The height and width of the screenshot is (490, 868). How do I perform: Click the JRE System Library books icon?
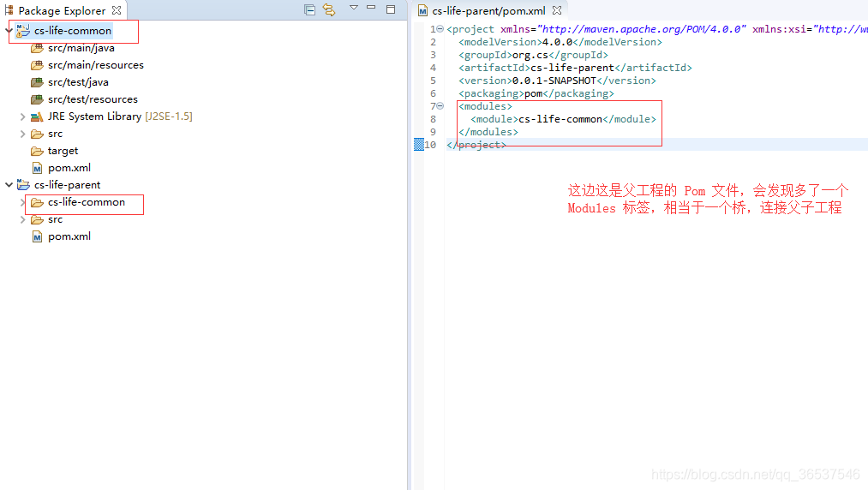(37, 117)
